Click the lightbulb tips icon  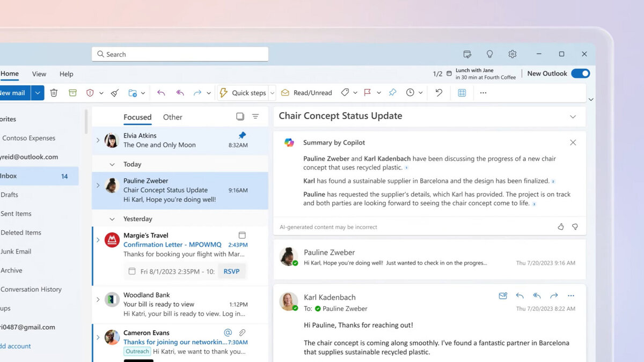click(489, 54)
